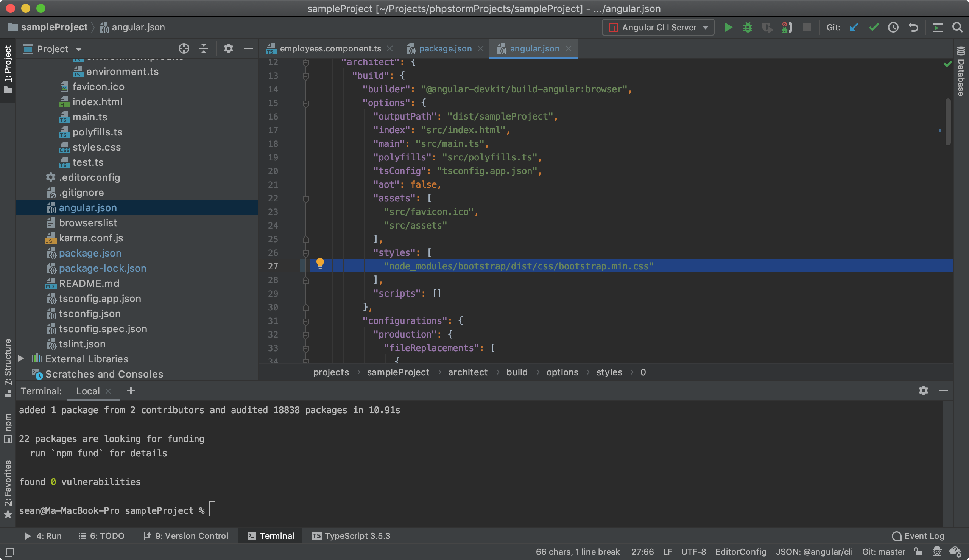Toggle read-only mode with the lock icon
Screen dimensions: 969x560
919,552
